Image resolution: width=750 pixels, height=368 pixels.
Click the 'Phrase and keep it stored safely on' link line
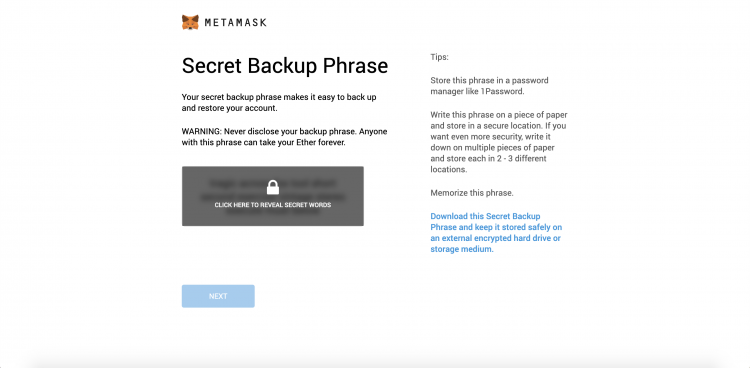[x=496, y=227]
